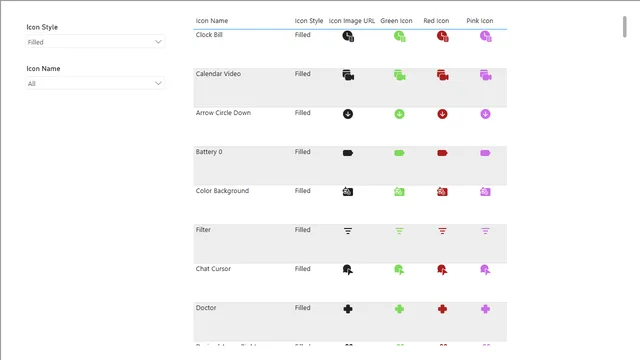The image size is (640, 360).
Task: Click the Red Icon column header
Action: click(436, 21)
